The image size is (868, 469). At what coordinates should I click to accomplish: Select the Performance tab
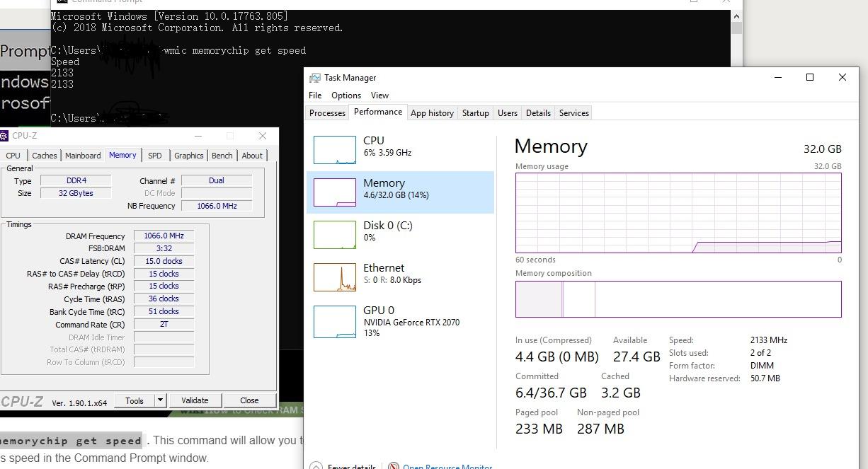[378, 112]
